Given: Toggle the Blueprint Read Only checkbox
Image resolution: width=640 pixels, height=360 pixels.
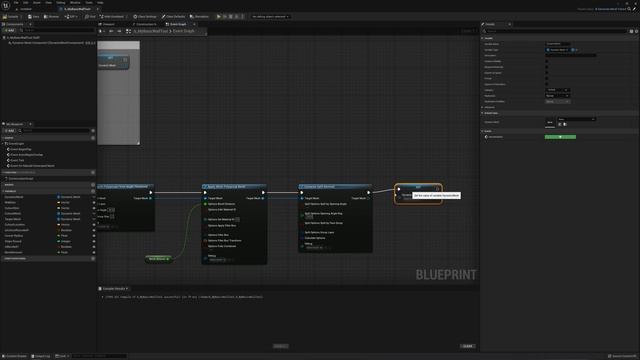Looking at the screenshot, I should tap(547, 67).
